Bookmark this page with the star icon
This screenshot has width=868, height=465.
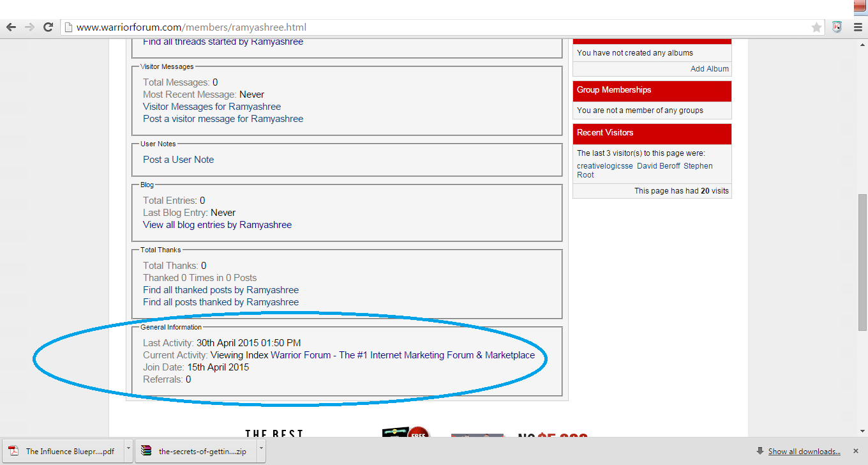point(816,27)
